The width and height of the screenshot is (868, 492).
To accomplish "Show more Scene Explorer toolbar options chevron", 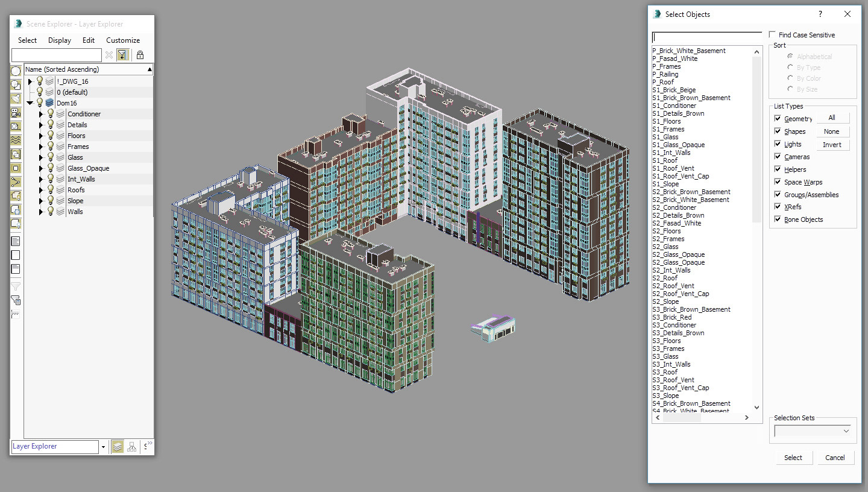I will click(x=149, y=444).
